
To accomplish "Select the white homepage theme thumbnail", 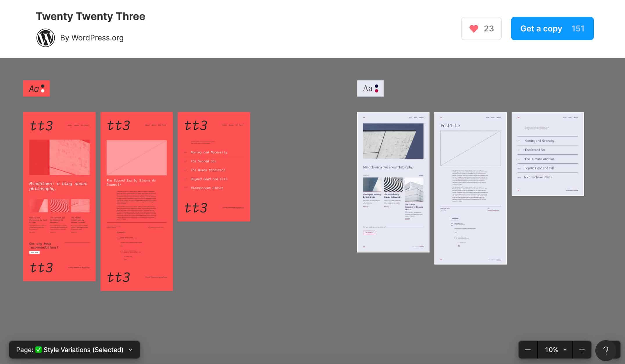I will pyautogui.click(x=393, y=182).
